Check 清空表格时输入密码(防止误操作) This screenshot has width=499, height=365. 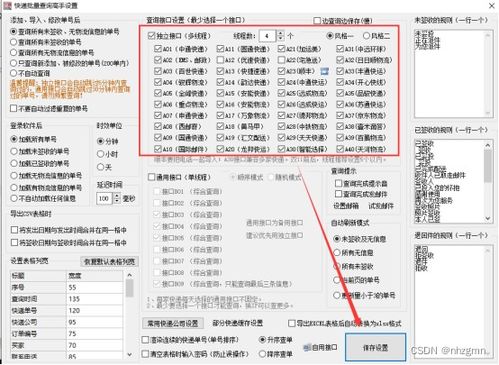(145, 354)
